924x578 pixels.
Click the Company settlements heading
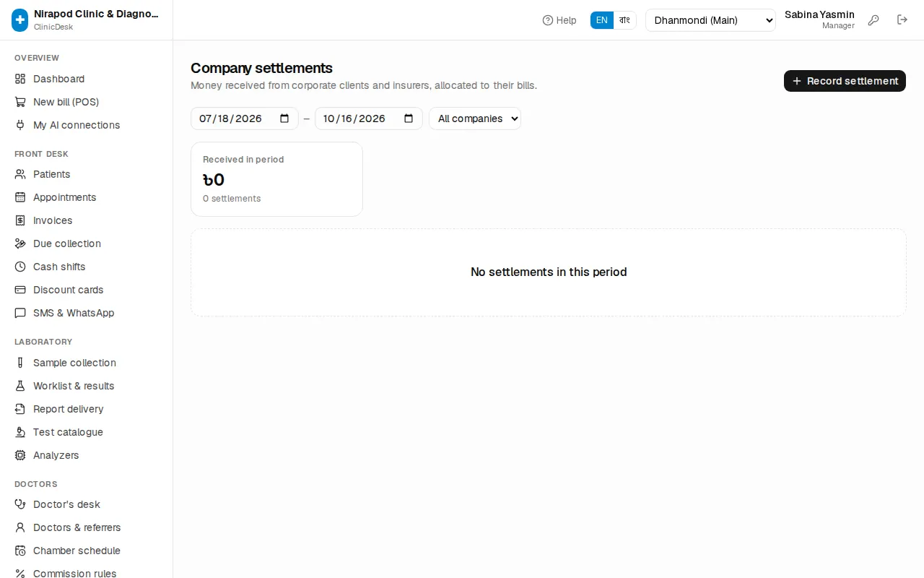pyautogui.click(x=261, y=68)
